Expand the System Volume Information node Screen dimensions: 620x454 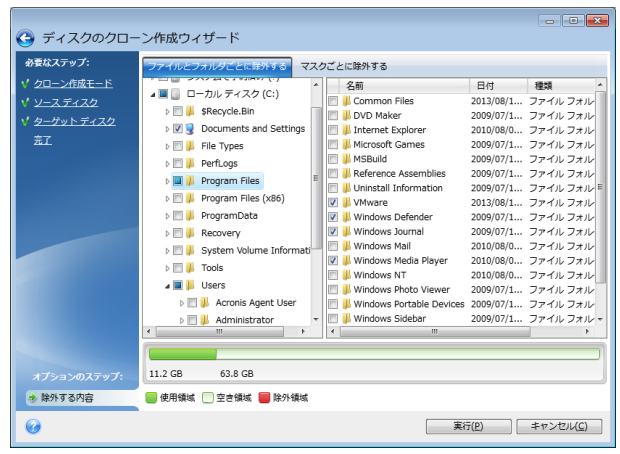167,251
